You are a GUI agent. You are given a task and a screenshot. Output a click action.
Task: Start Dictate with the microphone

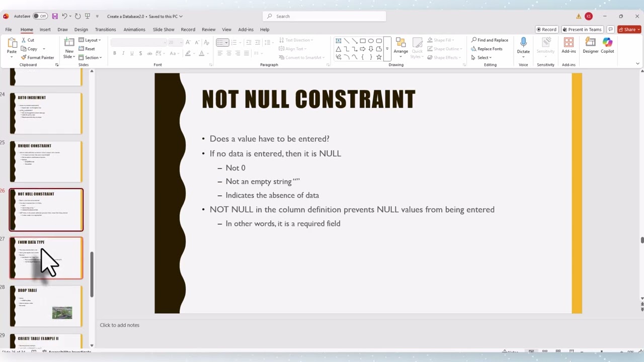523,46
